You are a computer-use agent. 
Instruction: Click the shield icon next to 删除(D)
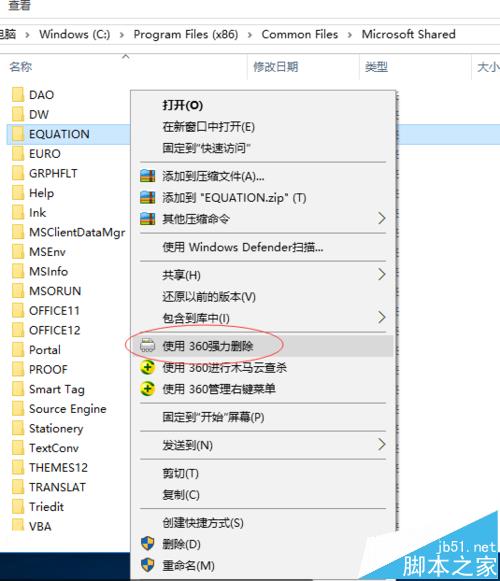point(148,544)
